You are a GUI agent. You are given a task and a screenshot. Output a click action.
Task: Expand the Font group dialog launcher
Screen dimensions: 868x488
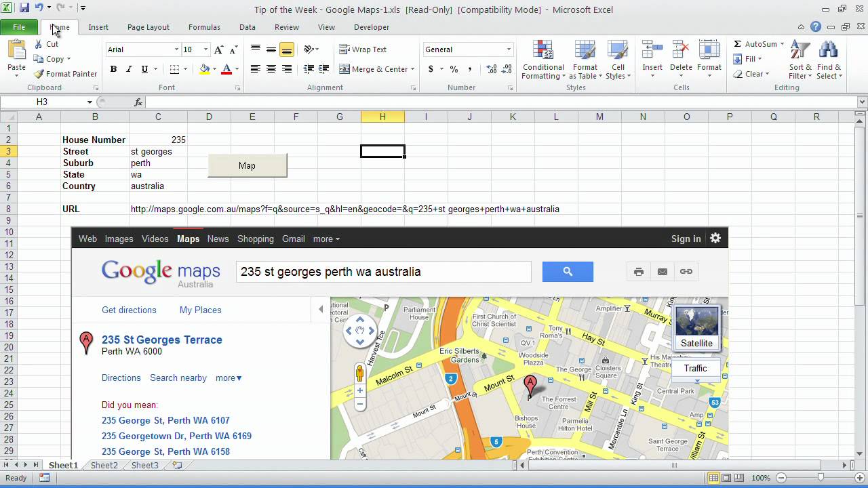[237, 88]
